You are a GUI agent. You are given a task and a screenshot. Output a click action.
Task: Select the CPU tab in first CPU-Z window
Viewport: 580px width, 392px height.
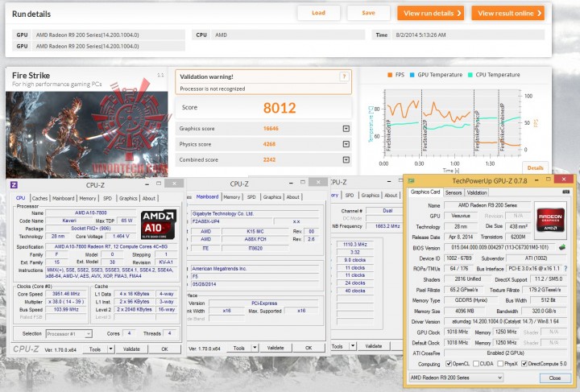(x=20, y=198)
